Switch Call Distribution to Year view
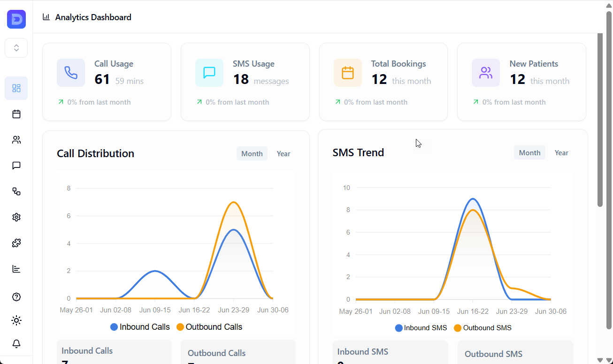This screenshot has height=364, width=613. [284, 153]
